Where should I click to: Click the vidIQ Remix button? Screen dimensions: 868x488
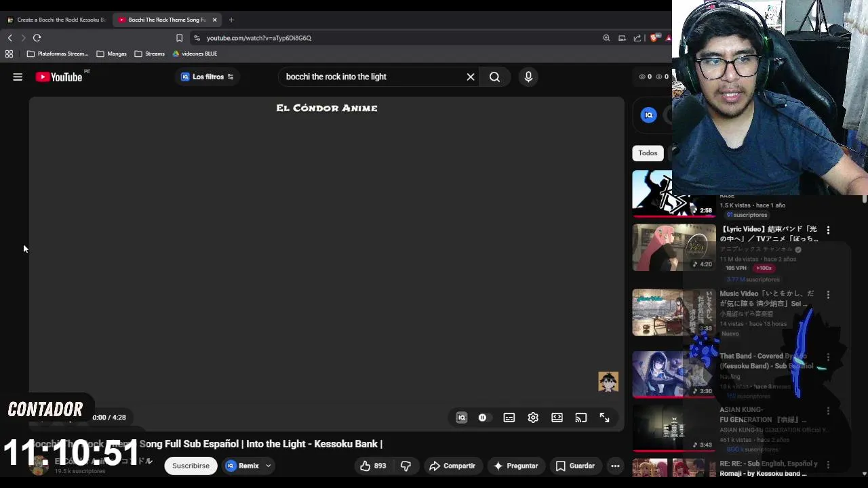pyautogui.click(x=242, y=466)
